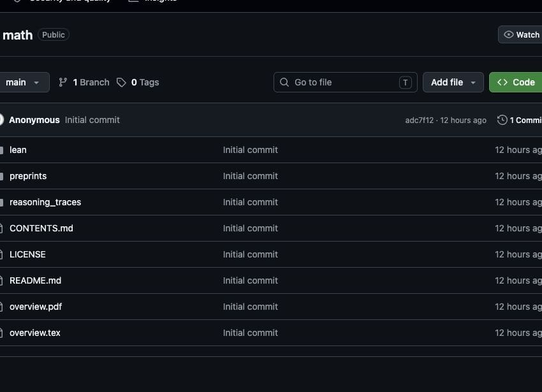
Task: Click the Go to file search field
Action: coord(346,82)
